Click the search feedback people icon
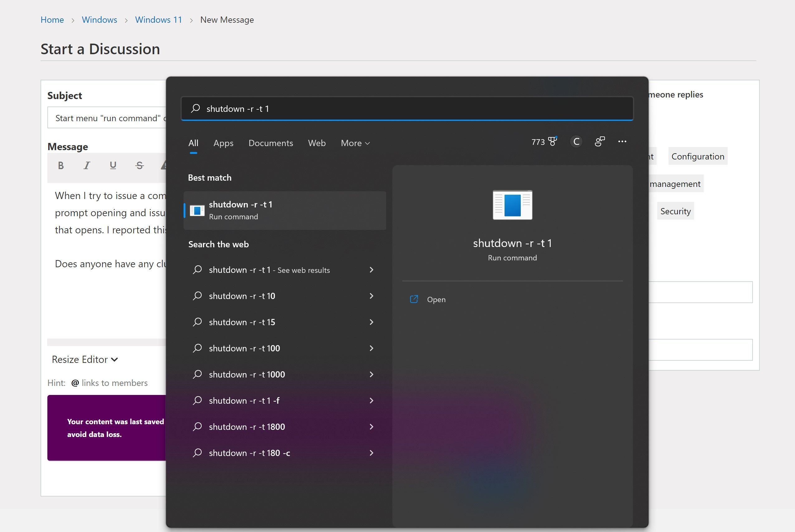This screenshot has height=532, width=795. point(600,141)
